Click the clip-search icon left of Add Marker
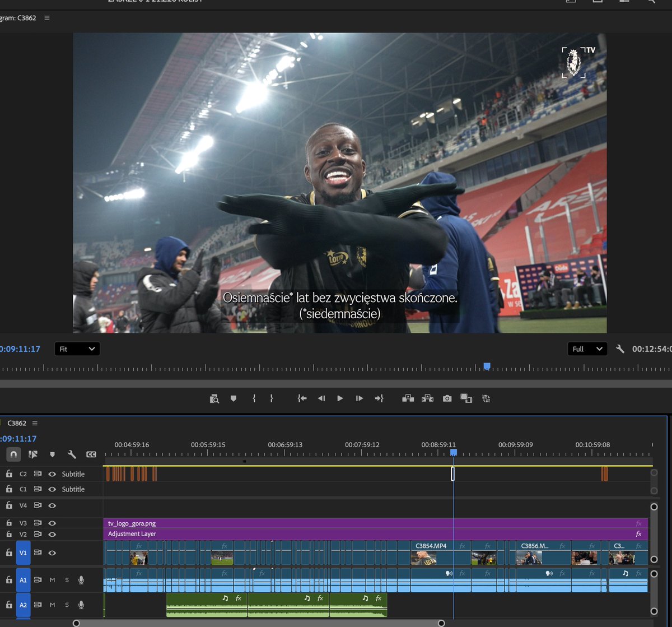The image size is (672, 627). (x=214, y=398)
